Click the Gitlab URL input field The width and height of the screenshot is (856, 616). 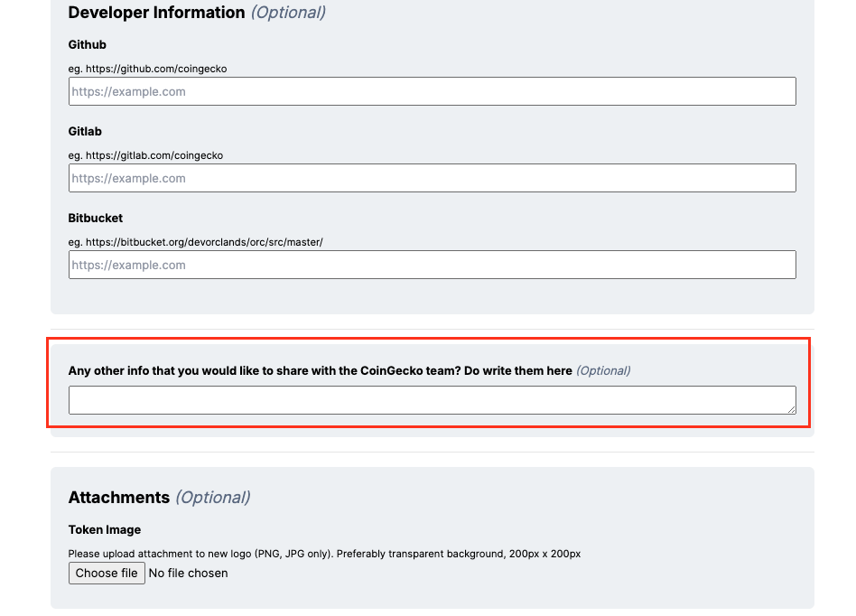point(432,178)
